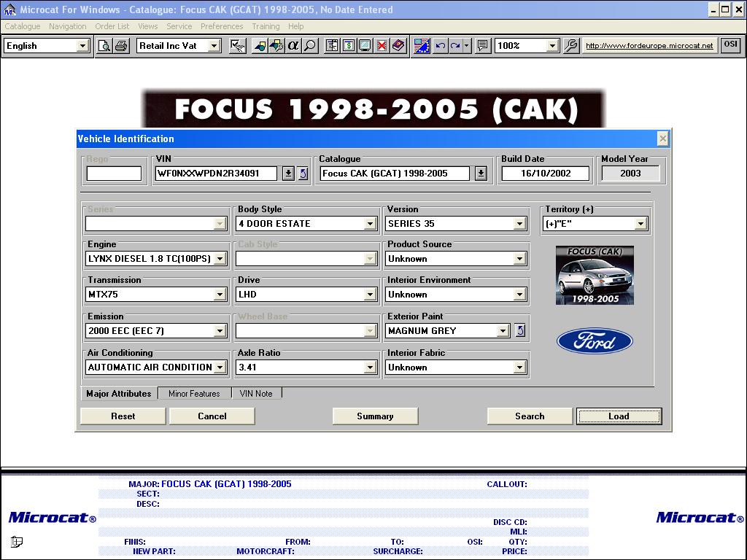Image resolution: width=747 pixels, height=560 pixels.
Task: Click the undo arrow toolbar icon
Action: click(440, 45)
